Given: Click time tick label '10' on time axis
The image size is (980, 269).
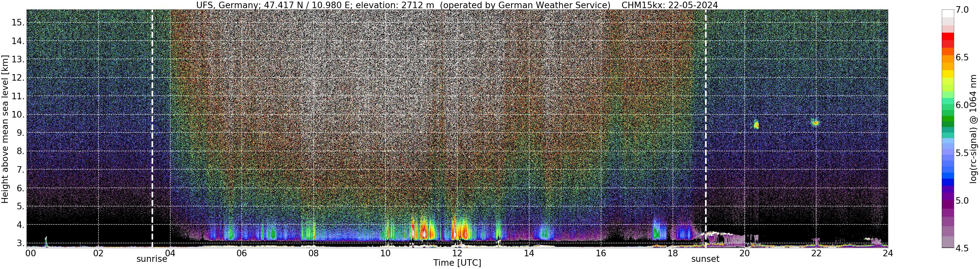Looking at the screenshot, I should point(385,253).
